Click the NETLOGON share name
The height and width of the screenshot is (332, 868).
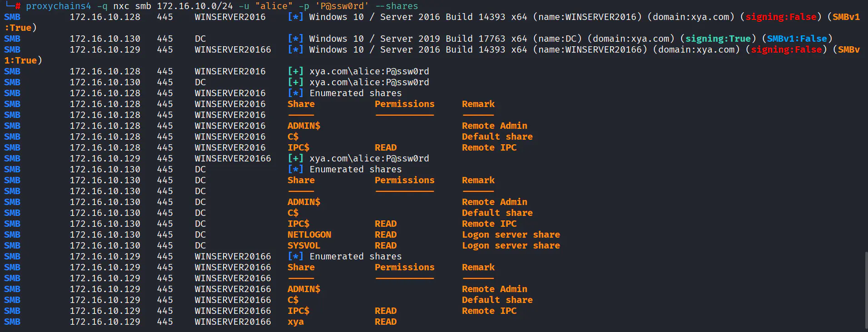click(x=309, y=234)
